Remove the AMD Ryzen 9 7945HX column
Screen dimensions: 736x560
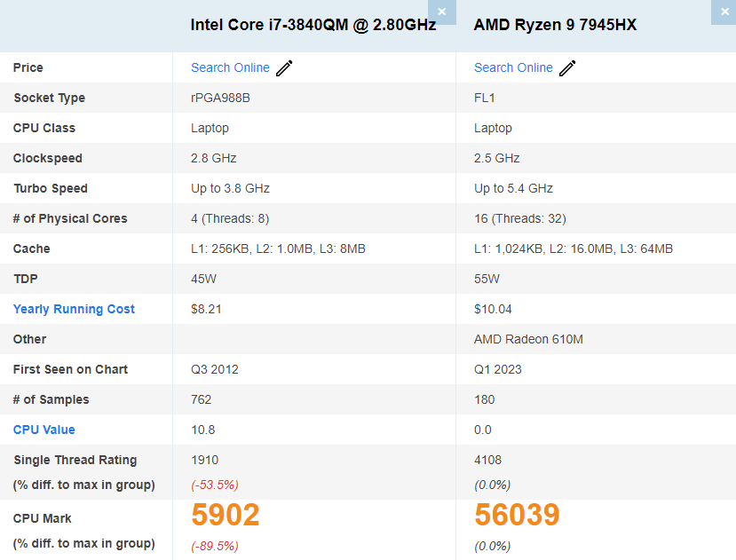pyautogui.click(x=724, y=12)
